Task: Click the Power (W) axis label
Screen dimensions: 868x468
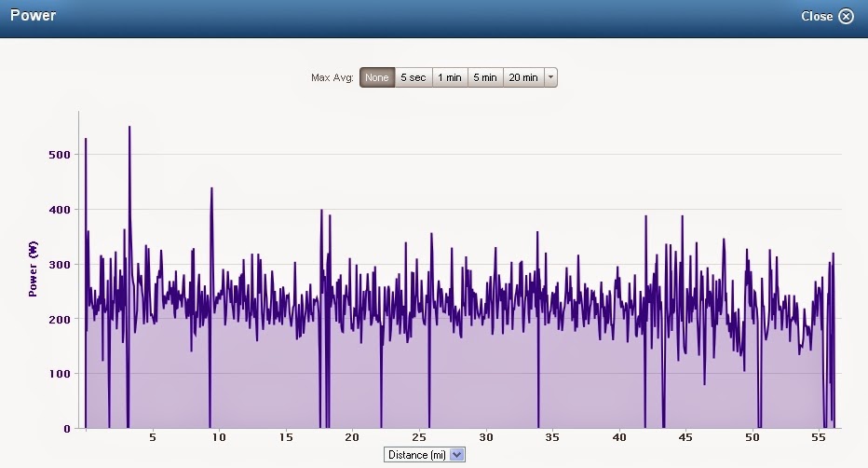Action: (34, 268)
